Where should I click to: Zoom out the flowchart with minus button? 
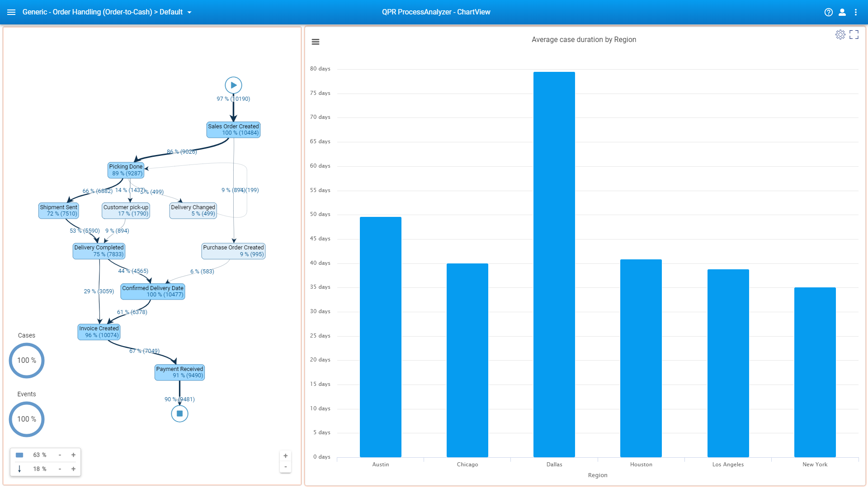pyautogui.click(x=285, y=467)
